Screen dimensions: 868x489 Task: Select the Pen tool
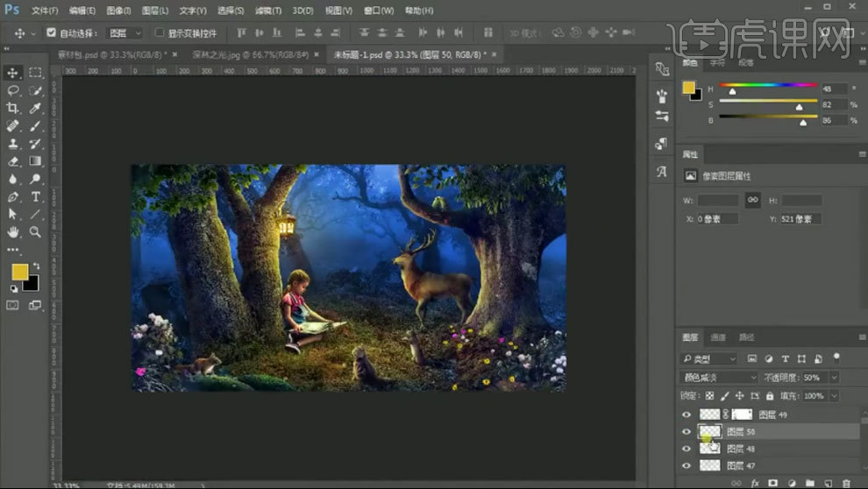tap(12, 196)
